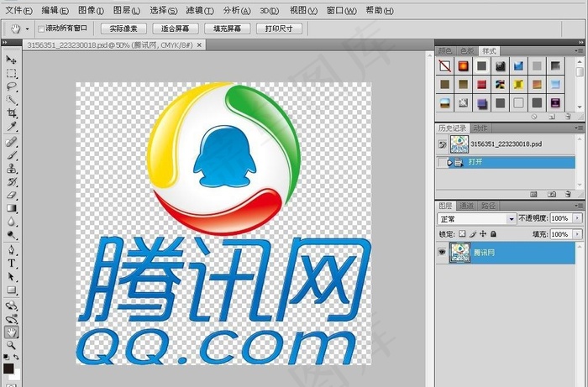This screenshot has width=588, height=387.
Task: Create new snapshot camera icon in History
Action: (x=552, y=194)
